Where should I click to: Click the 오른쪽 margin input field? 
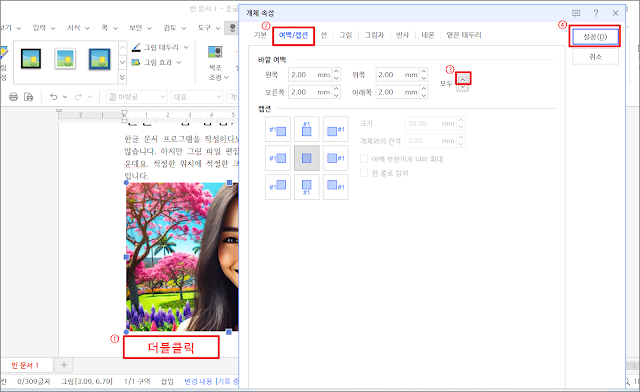coord(310,92)
